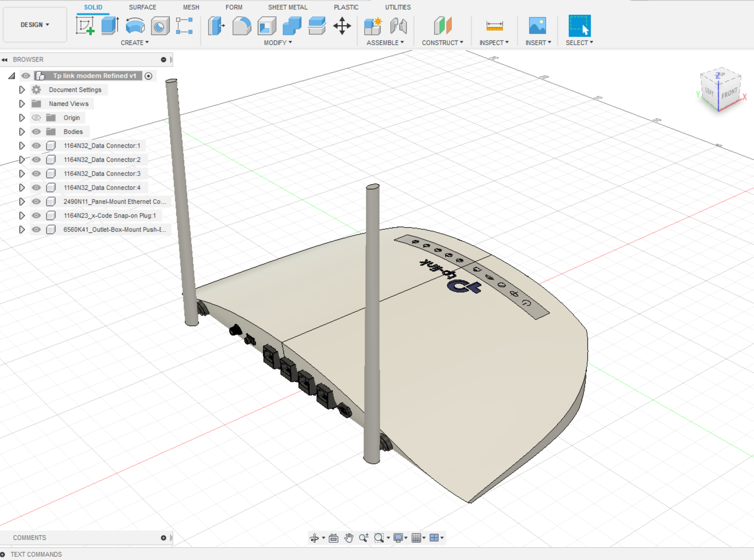Toggle visibility of 1164N32_Data Connector:3

36,173
